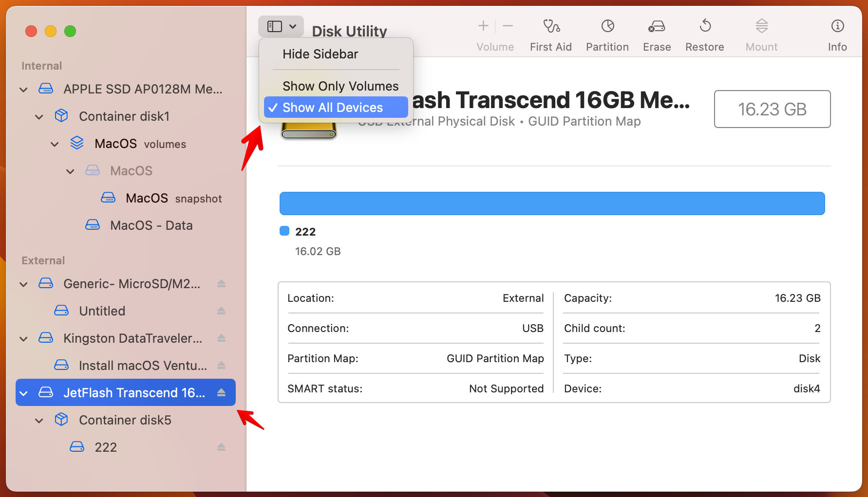Eject the Untitled volume
This screenshot has height=497, width=868.
221,311
